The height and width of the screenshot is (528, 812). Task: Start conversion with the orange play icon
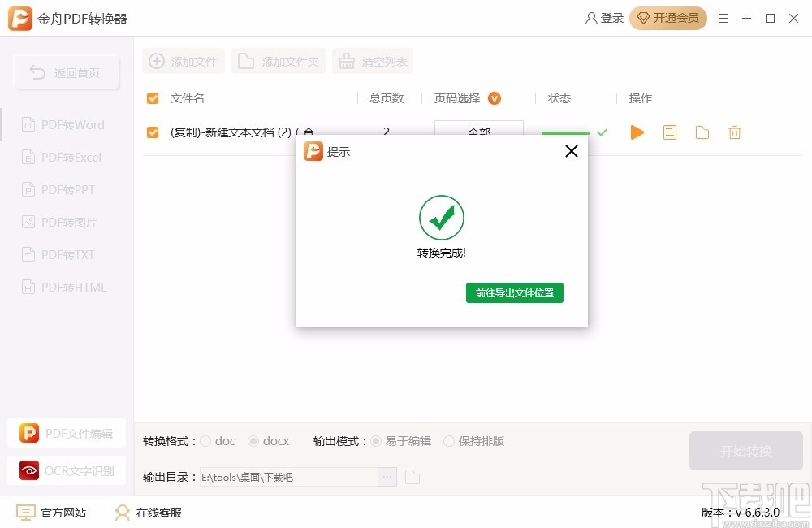[637, 132]
